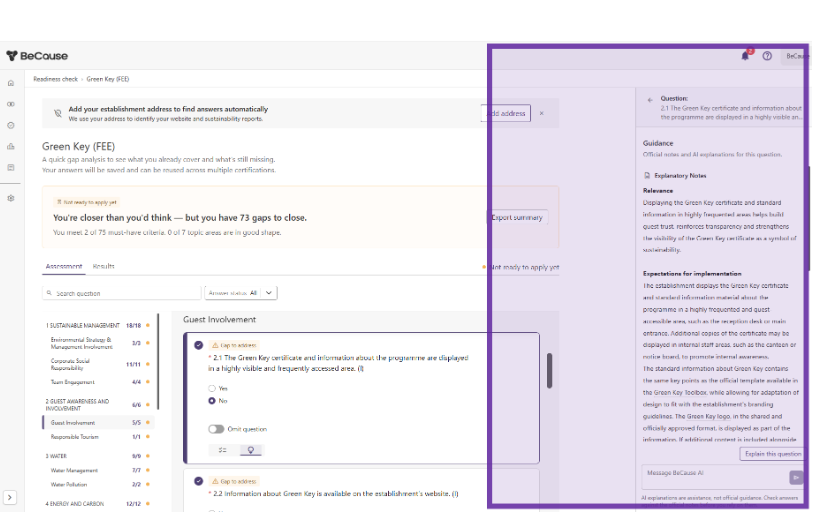Image resolution: width=813 pixels, height=531 pixels.
Task: Click the Explain this question button
Action: point(772,454)
